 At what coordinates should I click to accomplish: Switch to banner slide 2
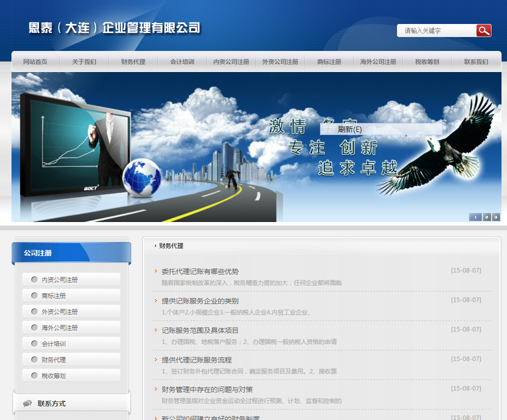[x=486, y=217]
